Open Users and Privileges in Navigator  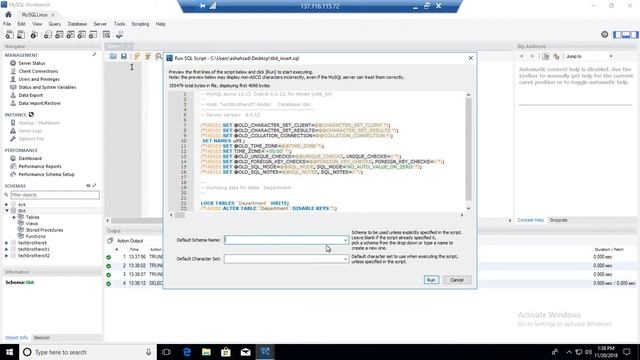click(x=39, y=79)
